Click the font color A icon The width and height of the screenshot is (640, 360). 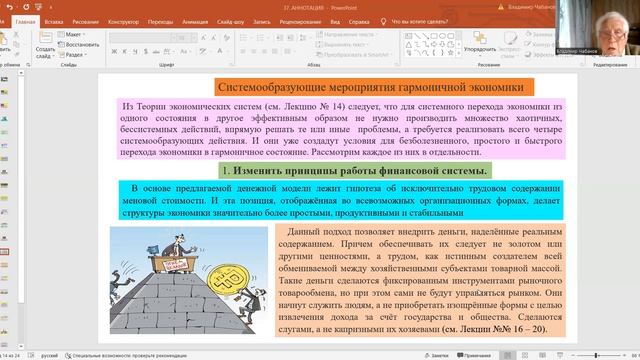220,51
